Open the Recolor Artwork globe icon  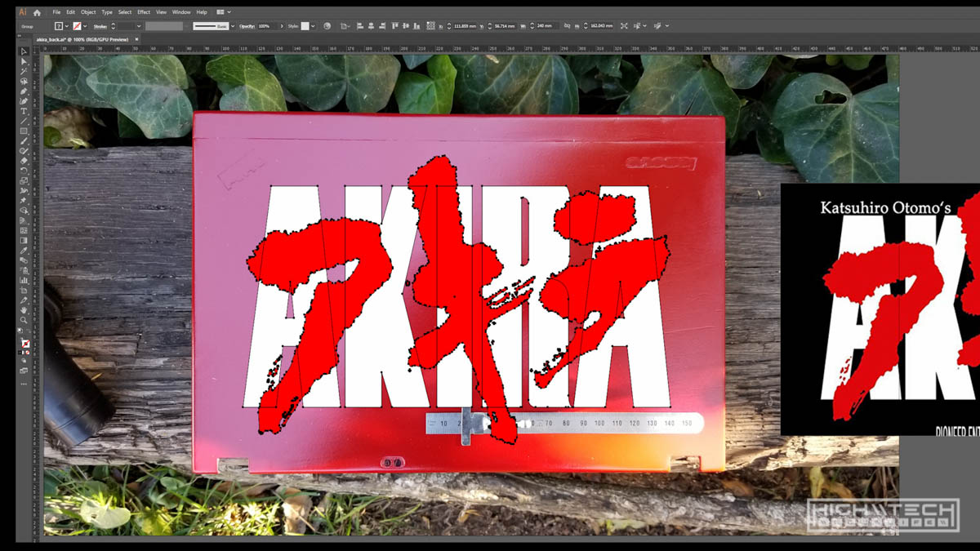coord(327,26)
